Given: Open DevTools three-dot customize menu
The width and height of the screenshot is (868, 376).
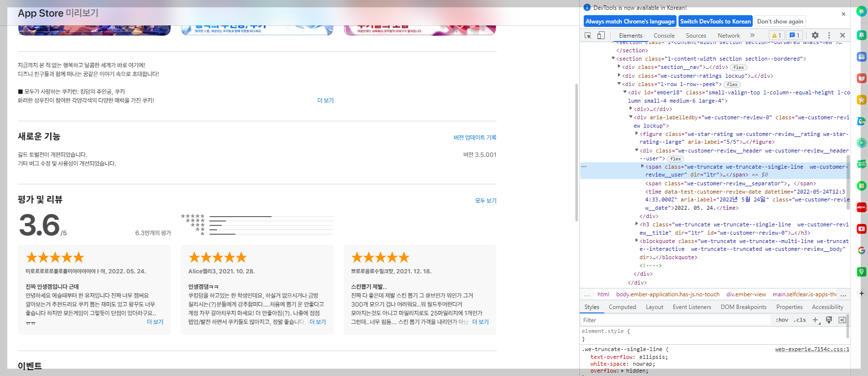Looking at the screenshot, I should tap(829, 35).
